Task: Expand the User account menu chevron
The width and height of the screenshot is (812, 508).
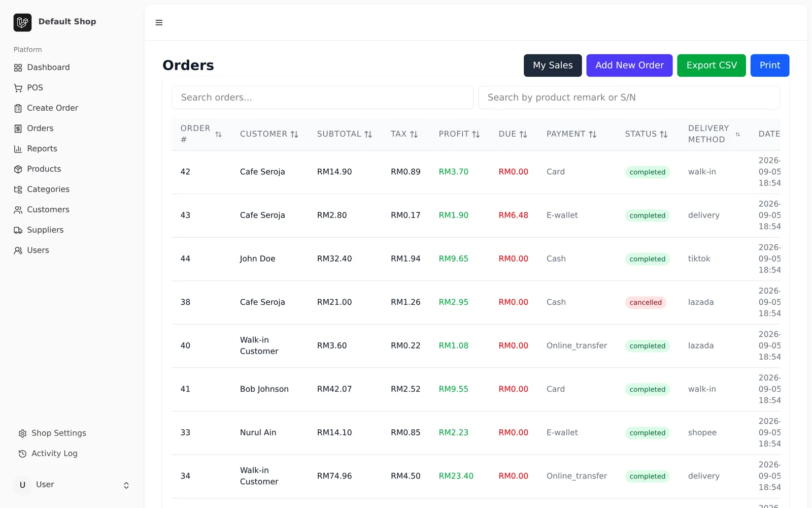Action: [126, 486]
